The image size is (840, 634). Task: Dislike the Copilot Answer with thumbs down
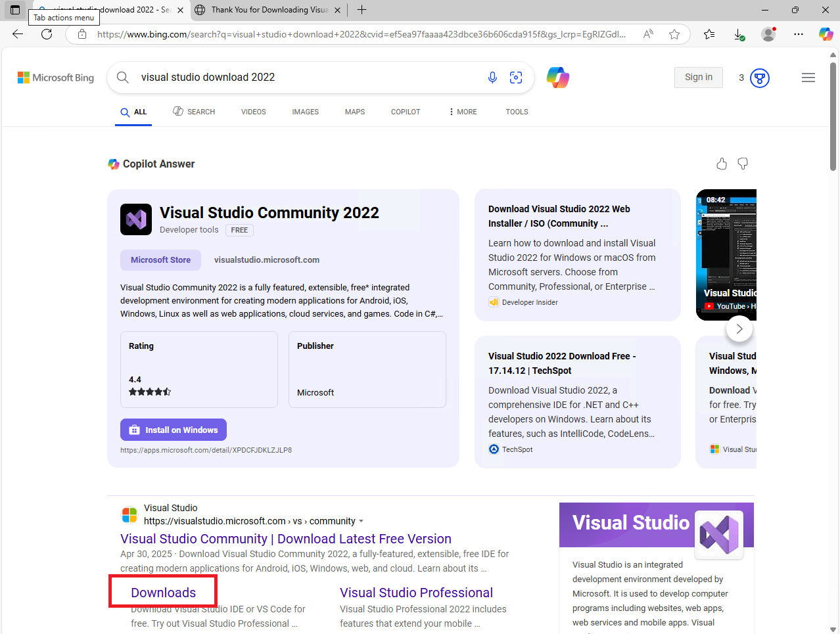(x=743, y=164)
